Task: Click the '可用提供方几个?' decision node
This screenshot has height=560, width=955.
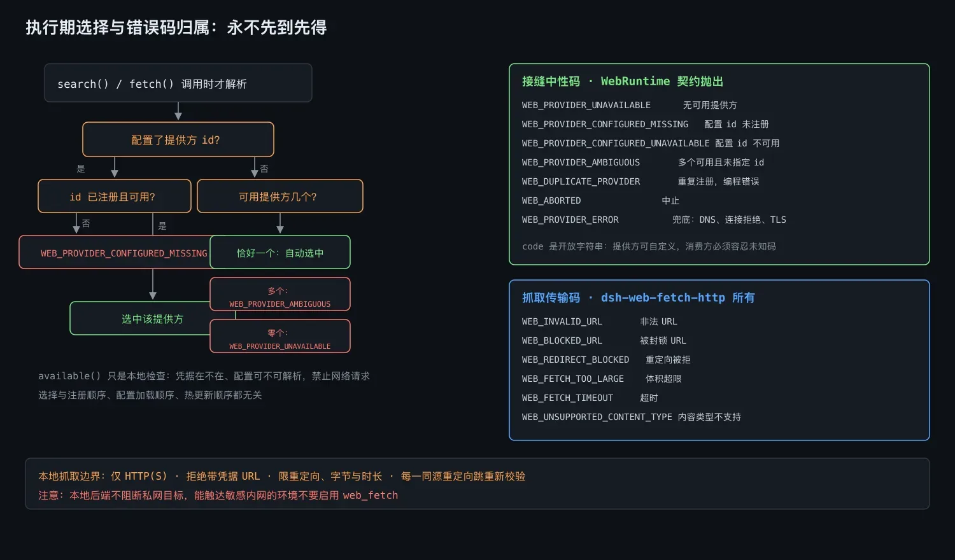Action: 280,196
